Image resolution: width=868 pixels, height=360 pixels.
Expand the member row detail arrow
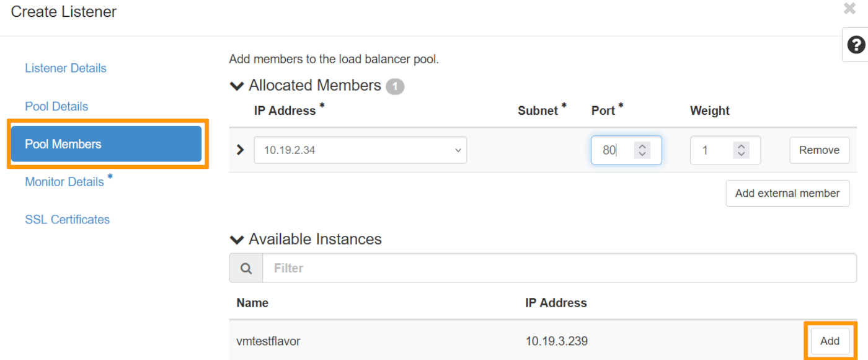pos(239,150)
